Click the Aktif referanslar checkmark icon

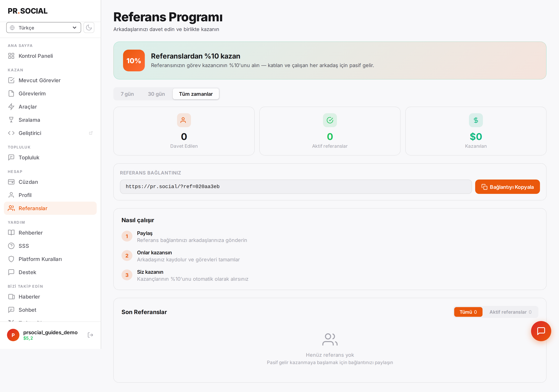coord(330,120)
